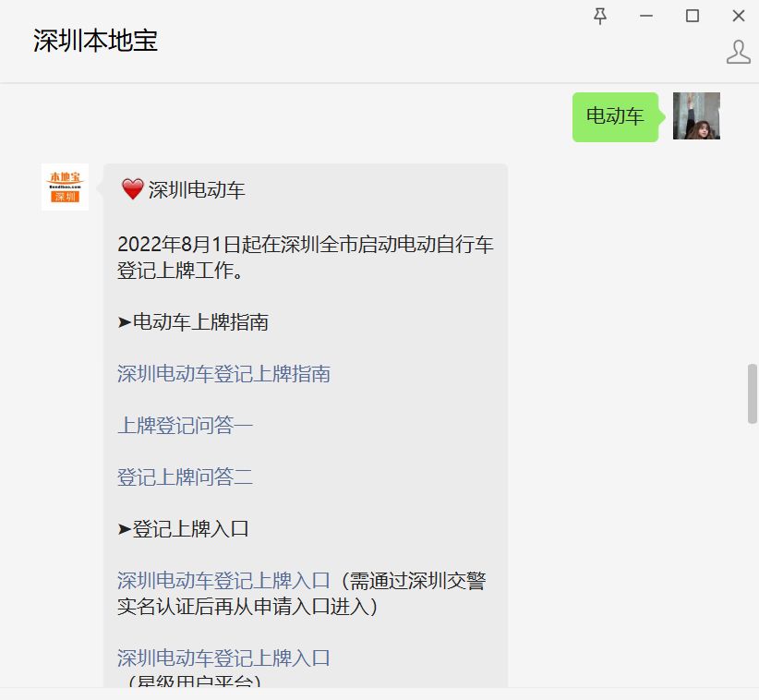Screen dimensions: 759x700
Task: Open 深圳电动车登记上牌入口 link for 星级用户平台
Action: [x=223, y=658]
